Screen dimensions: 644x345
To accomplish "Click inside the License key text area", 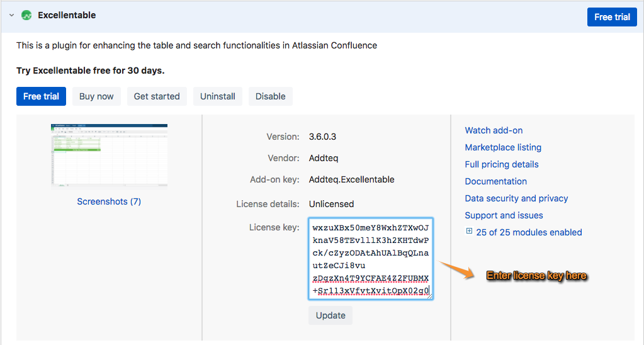I will pyautogui.click(x=370, y=259).
